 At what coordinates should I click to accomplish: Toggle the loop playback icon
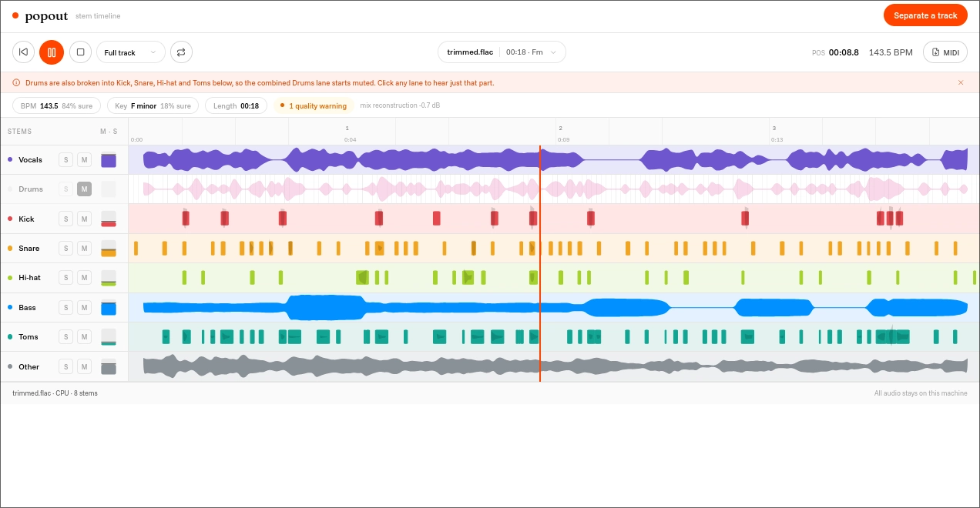click(x=181, y=52)
